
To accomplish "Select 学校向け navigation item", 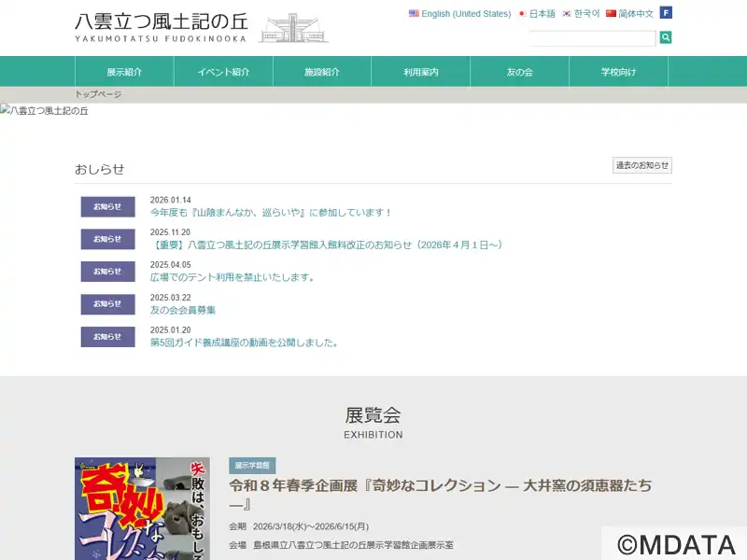I will coord(619,72).
